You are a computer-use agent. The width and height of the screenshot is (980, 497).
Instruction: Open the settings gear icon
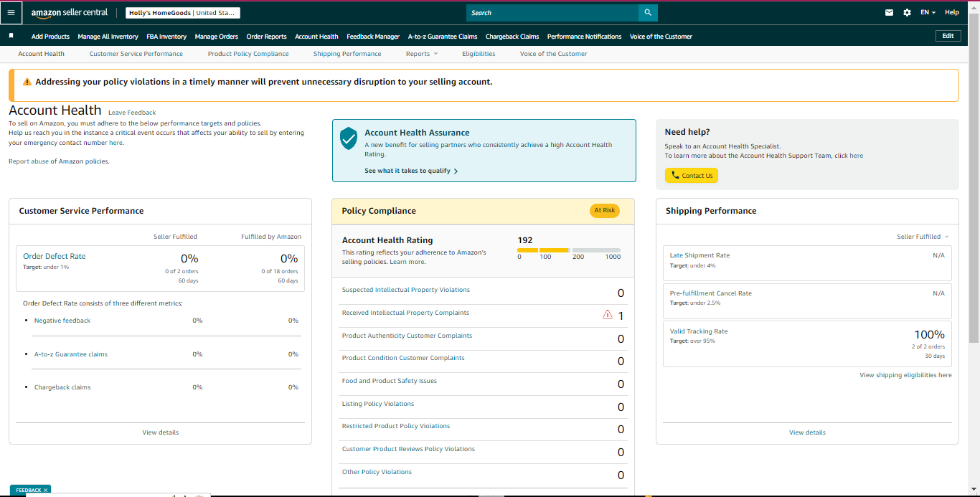907,12
